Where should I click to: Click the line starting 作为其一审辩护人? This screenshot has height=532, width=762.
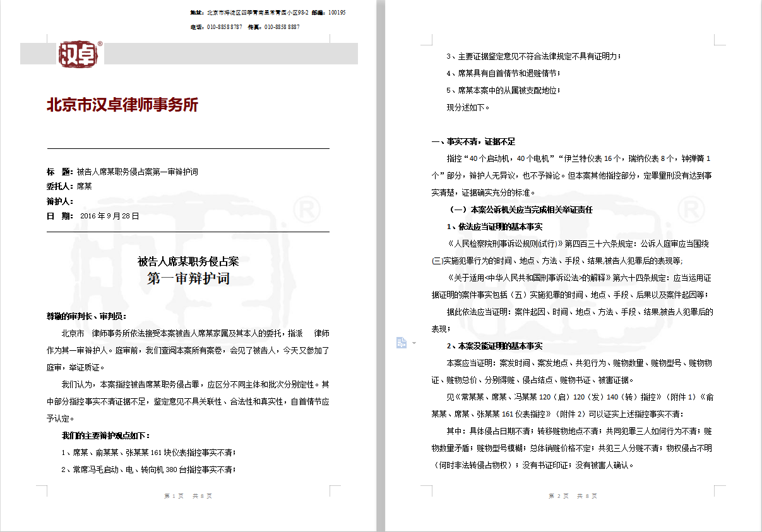click(188, 350)
